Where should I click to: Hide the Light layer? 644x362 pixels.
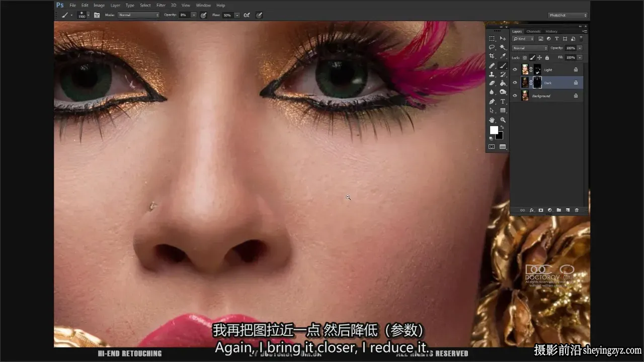coord(515,69)
